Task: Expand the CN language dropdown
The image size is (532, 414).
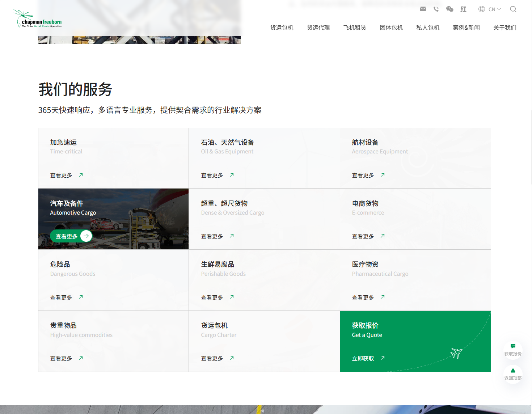Action: pyautogui.click(x=490, y=9)
